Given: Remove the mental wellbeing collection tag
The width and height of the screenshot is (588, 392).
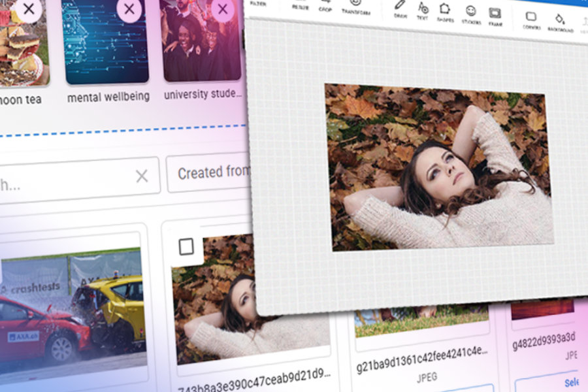Looking at the screenshot, I should [x=129, y=9].
